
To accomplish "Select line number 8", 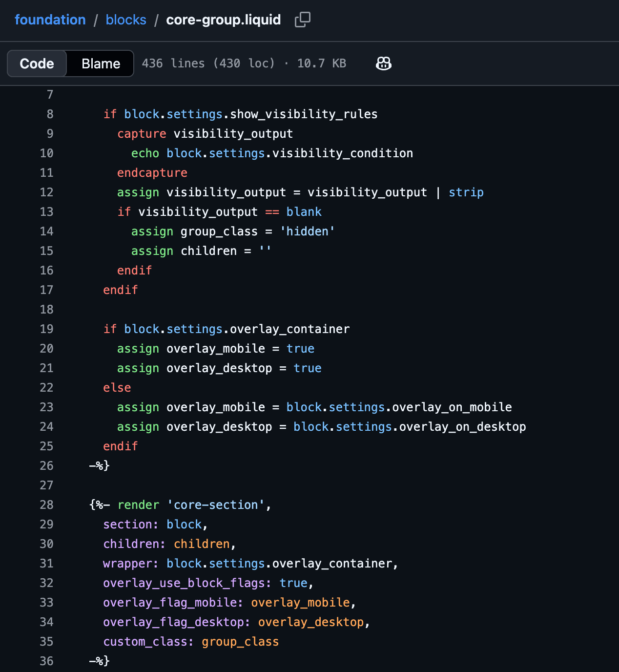I will coord(50,114).
